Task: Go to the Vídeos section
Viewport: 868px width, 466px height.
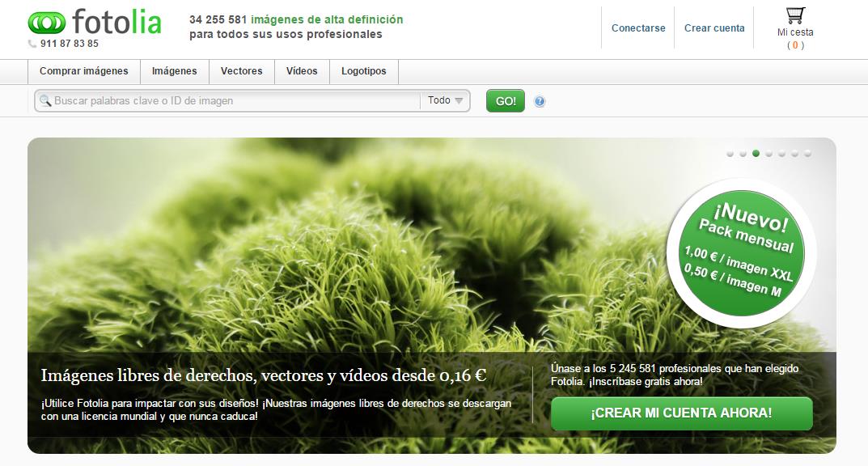Action: 302,71
